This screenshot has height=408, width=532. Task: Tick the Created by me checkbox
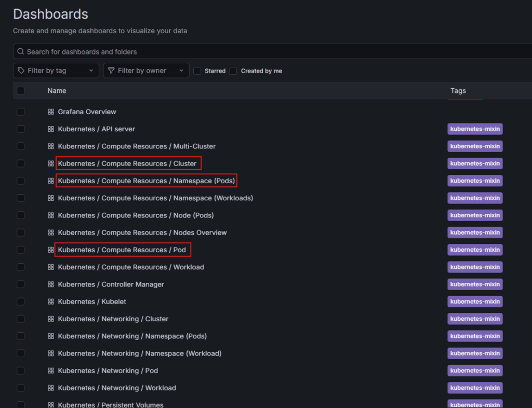click(233, 71)
